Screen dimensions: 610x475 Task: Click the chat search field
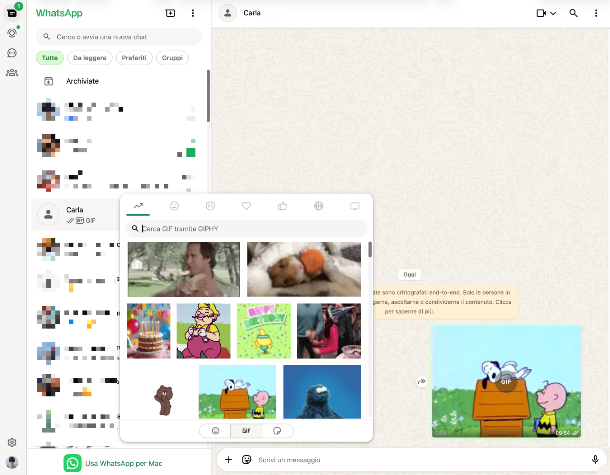click(119, 37)
